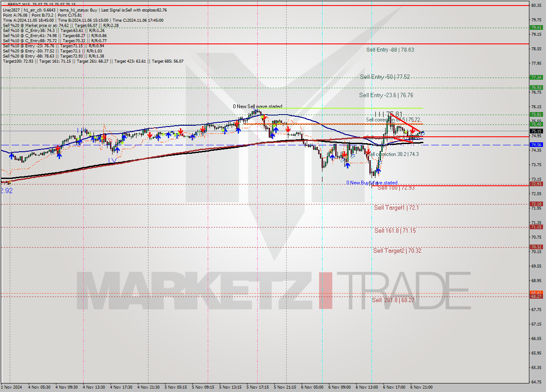
Task: Click the 66.55 price scale value
Action: point(536,338)
